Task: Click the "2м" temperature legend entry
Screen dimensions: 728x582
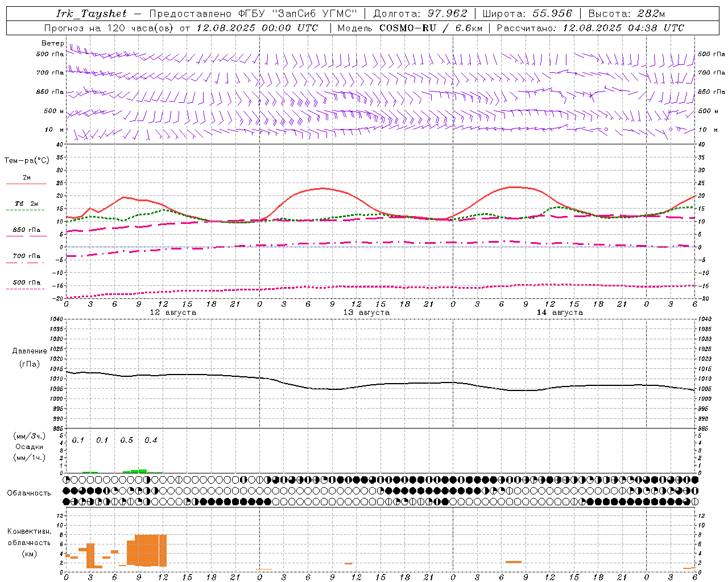Action: pos(27,178)
